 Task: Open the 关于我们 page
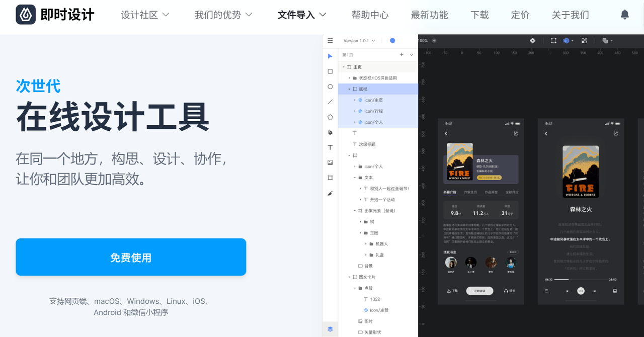570,15
